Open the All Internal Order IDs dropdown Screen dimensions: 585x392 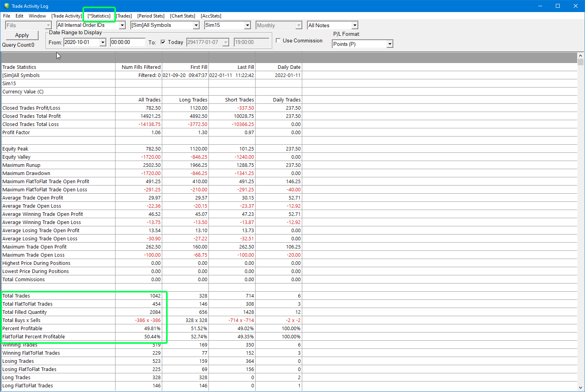coord(122,25)
